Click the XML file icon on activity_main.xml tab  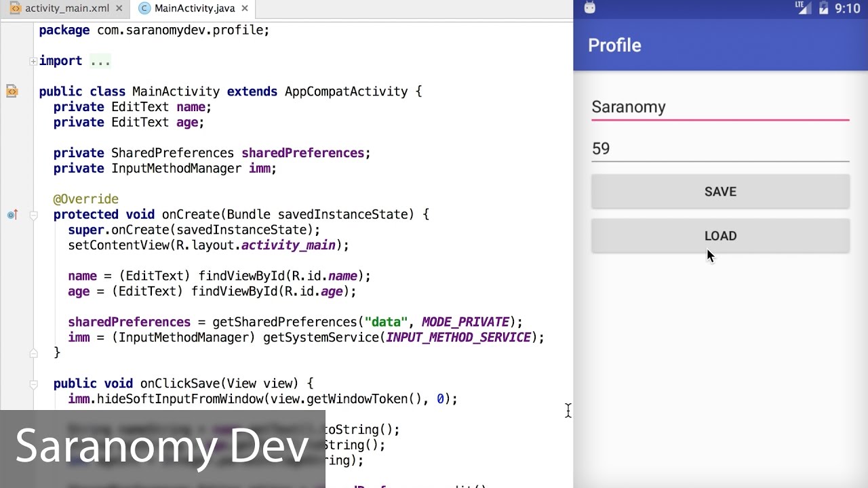[15, 9]
